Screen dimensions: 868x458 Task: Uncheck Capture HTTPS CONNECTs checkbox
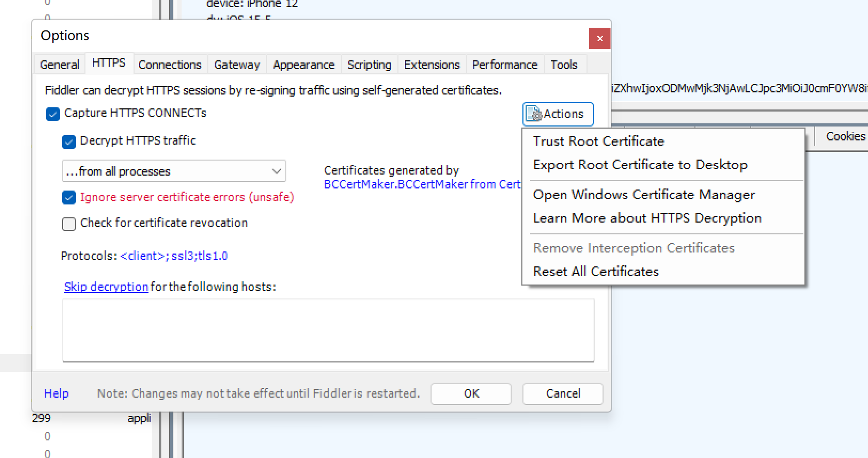[53, 114]
